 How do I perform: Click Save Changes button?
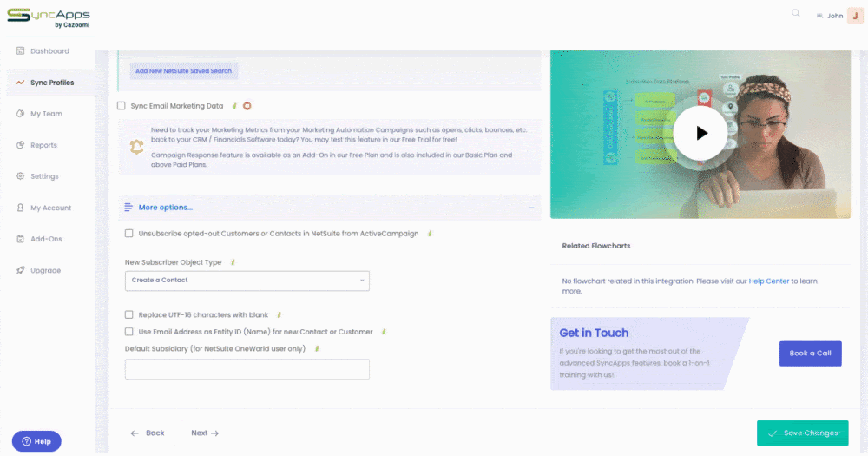click(803, 433)
